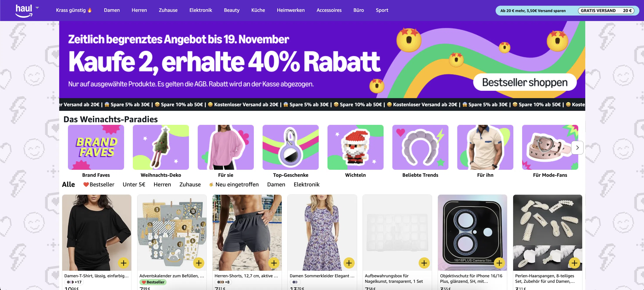
Task: Open Herren-Shorts color options +8
Action: click(223, 282)
